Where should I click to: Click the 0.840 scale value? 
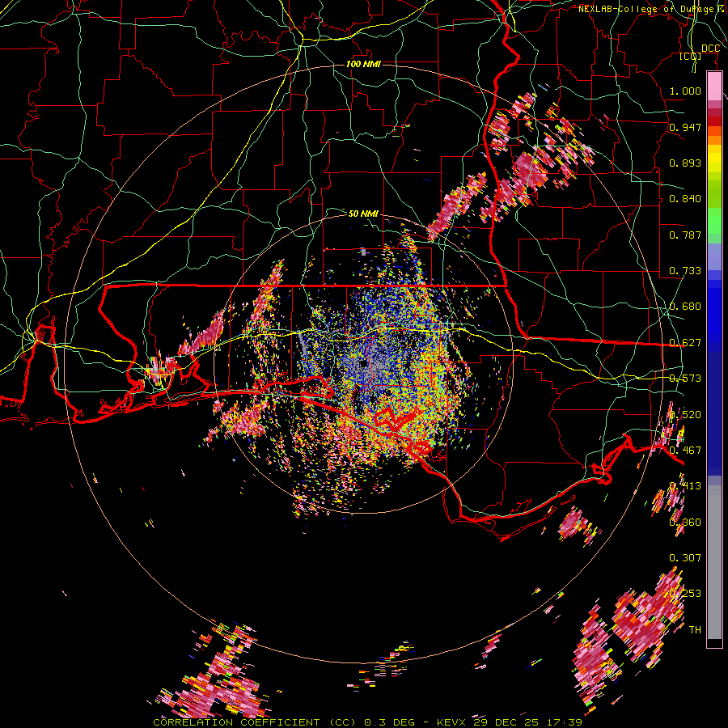point(685,199)
